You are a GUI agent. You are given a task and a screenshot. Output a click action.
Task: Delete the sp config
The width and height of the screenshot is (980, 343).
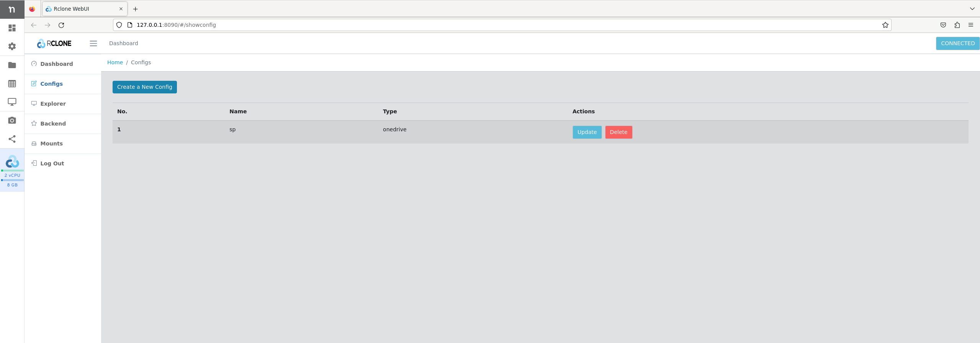(618, 132)
